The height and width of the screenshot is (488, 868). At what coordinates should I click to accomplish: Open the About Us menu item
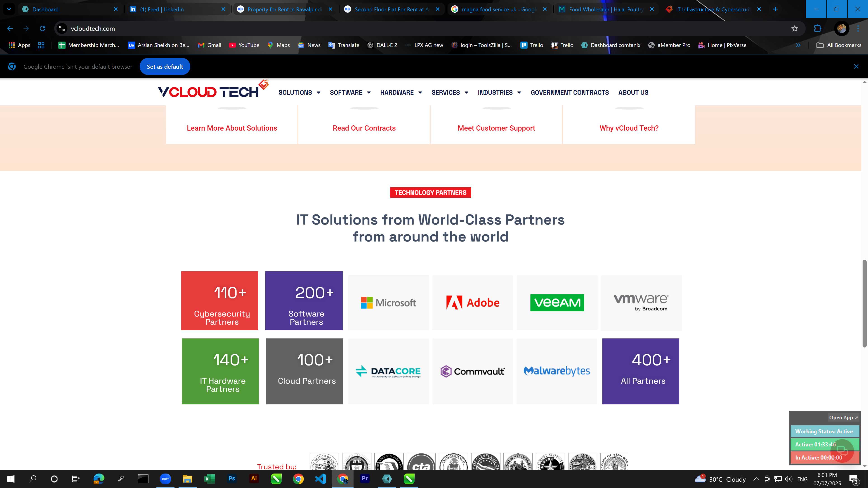click(x=633, y=93)
